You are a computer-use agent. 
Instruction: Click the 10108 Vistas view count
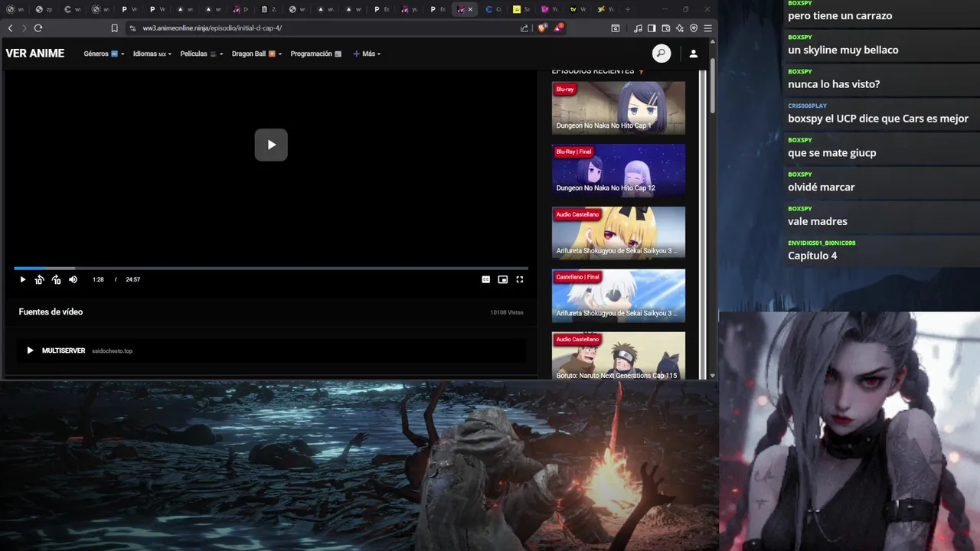pos(507,312)
